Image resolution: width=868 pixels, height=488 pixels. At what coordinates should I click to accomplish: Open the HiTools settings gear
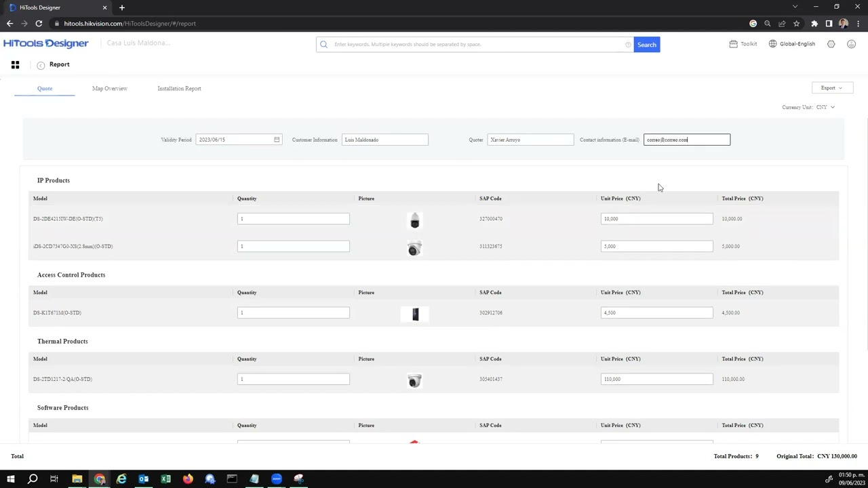[831, 44]
